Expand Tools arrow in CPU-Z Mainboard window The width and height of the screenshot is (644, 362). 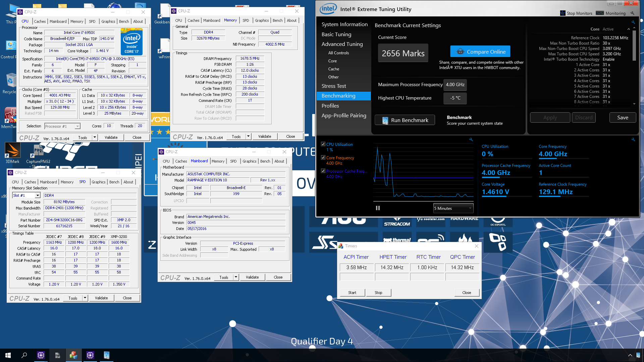236,277
